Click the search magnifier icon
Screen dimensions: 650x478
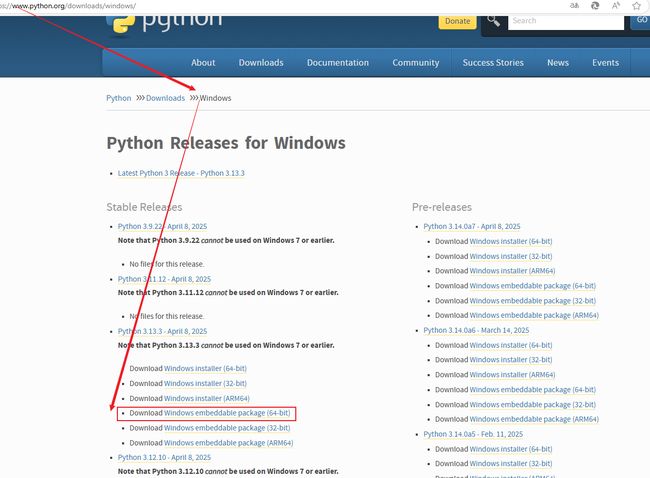493,20
